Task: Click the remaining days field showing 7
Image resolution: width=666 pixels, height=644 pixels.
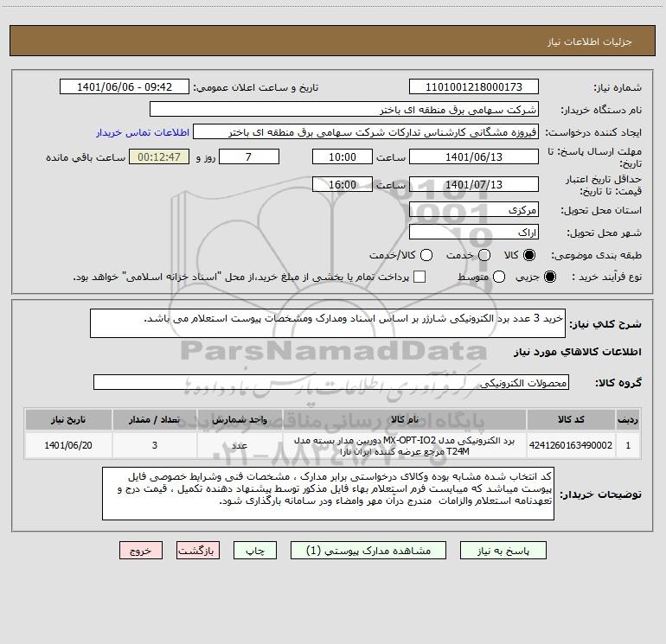Action: tap(249, 156)
